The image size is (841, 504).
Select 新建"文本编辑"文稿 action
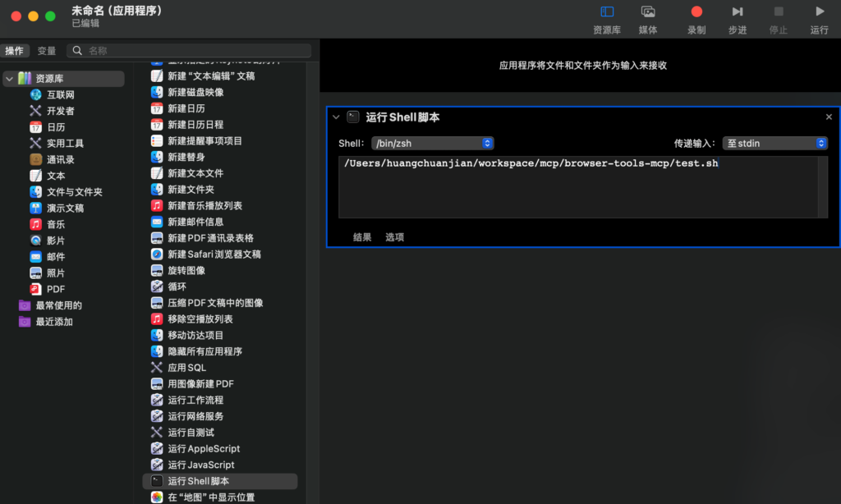pyautogui.click(x=211, y=76)
